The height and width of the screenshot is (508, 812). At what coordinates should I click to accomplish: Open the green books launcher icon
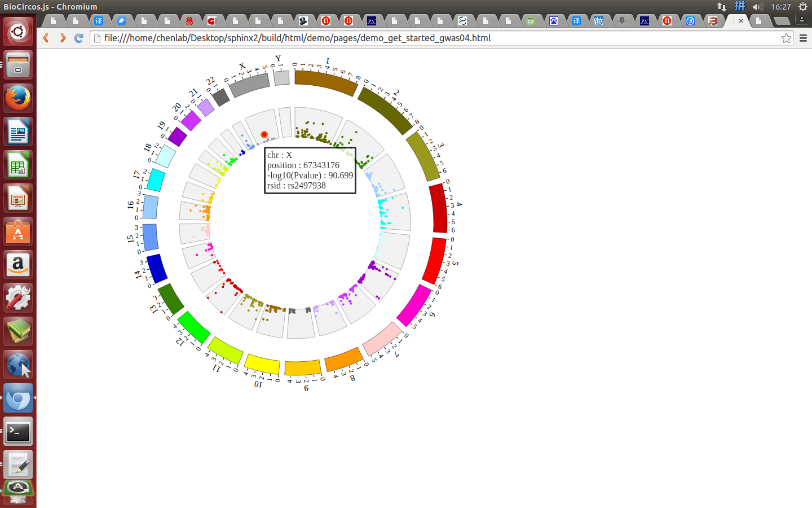[x=18, y=331]
